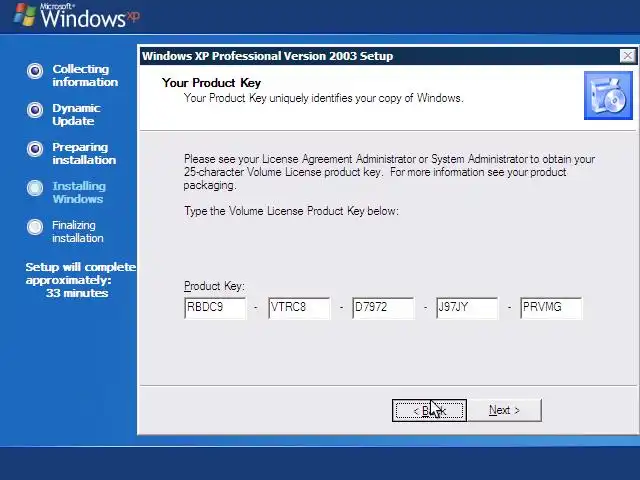Click the '33 minutes' estimate text

[x=77, y=293]
